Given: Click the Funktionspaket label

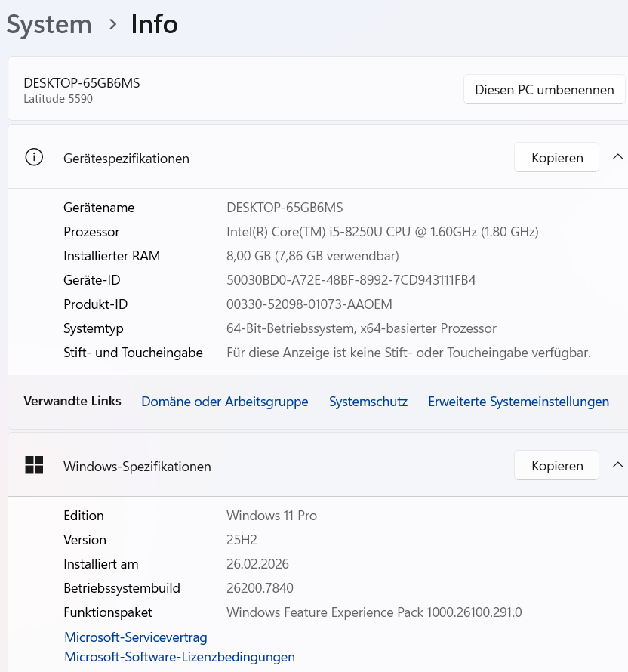Looking at the screenshot, I should click(107, 612).
